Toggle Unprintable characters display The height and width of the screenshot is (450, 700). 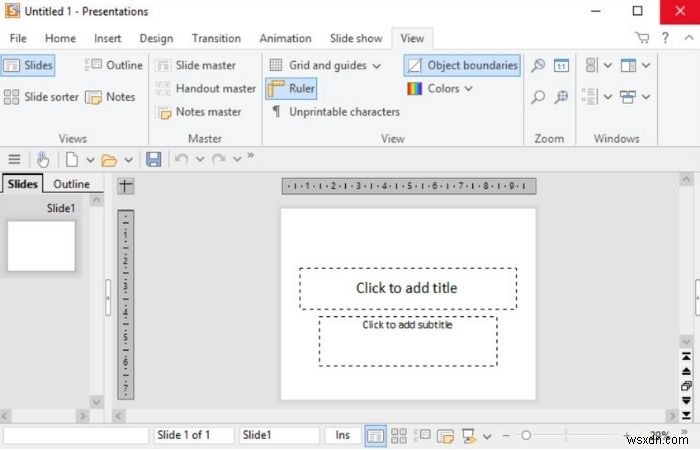[x=336, y=112]
